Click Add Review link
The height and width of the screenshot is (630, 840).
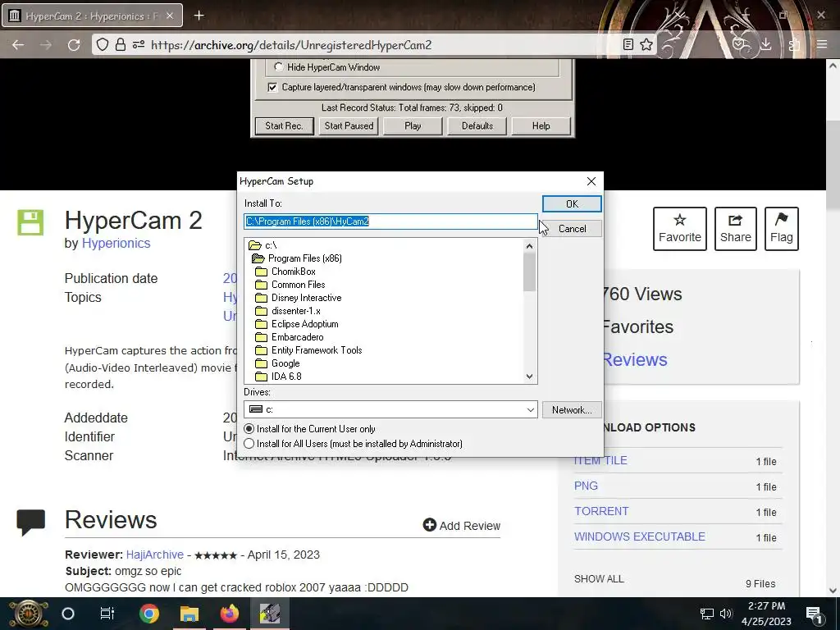click(462, 526)
